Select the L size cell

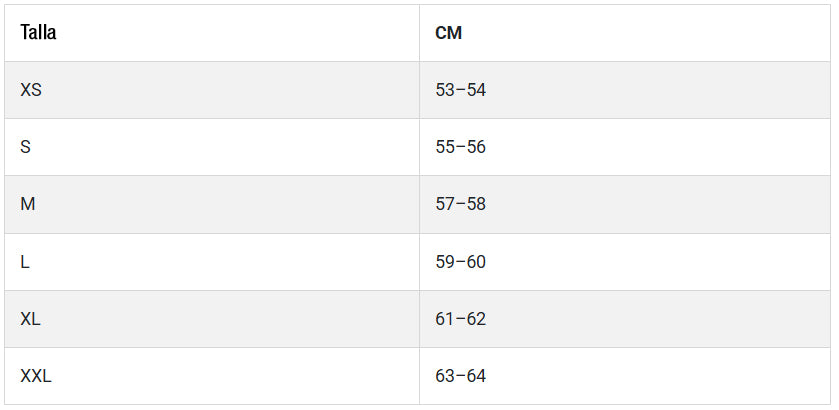[x=25, y=262]
